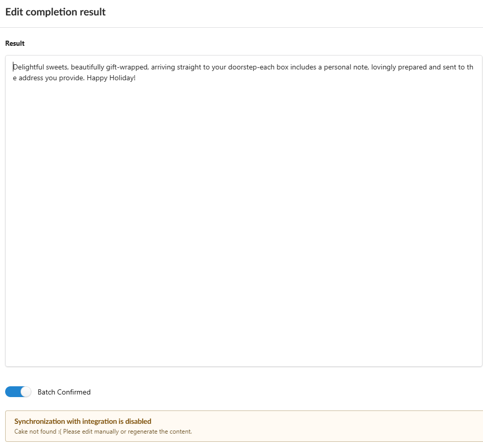
Task: Click the Cake not found warning message
Action: 103,432
